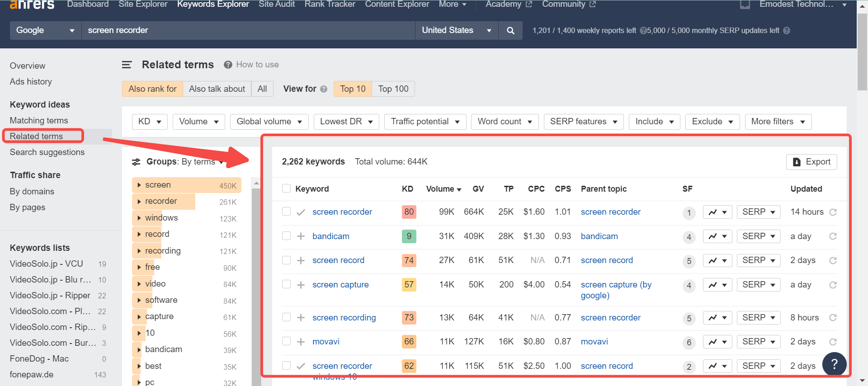Add screen record to a keyword list
Image resolution: width=868 pixels, height=386 pixels.
coord(301,260)
